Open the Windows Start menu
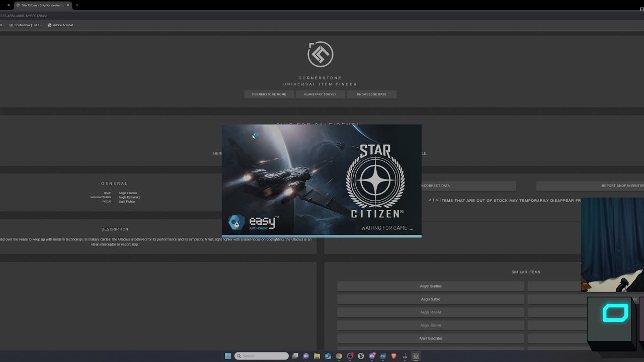The height and width of the screenshot is (362, 644). [x=228, y=356]
